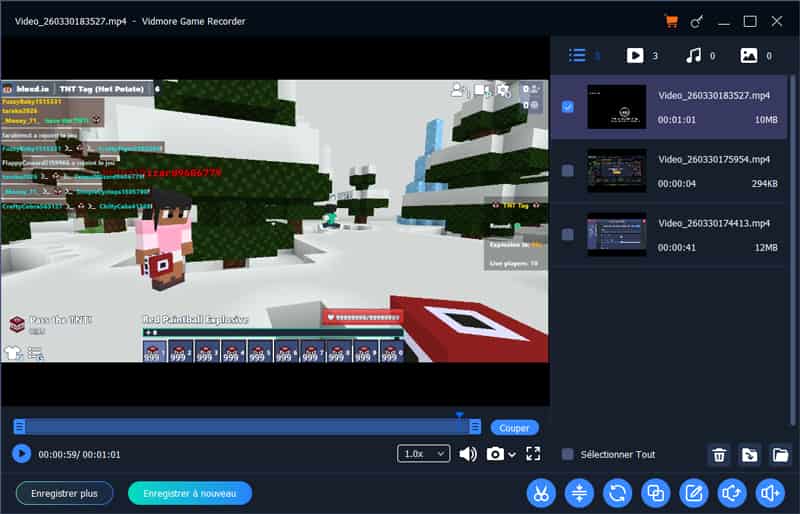
Task: Toggle fullscreen preview mode
Action: pyautogui.click(x=533, y=454)
